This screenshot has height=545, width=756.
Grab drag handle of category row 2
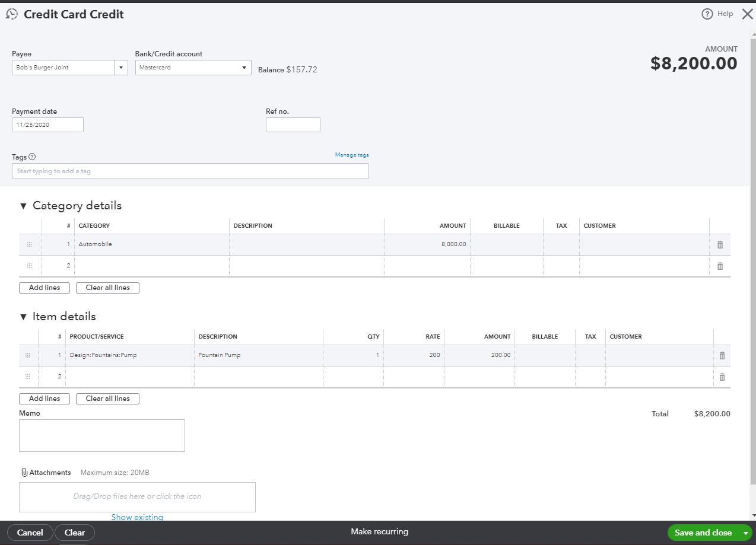(29, 266)
